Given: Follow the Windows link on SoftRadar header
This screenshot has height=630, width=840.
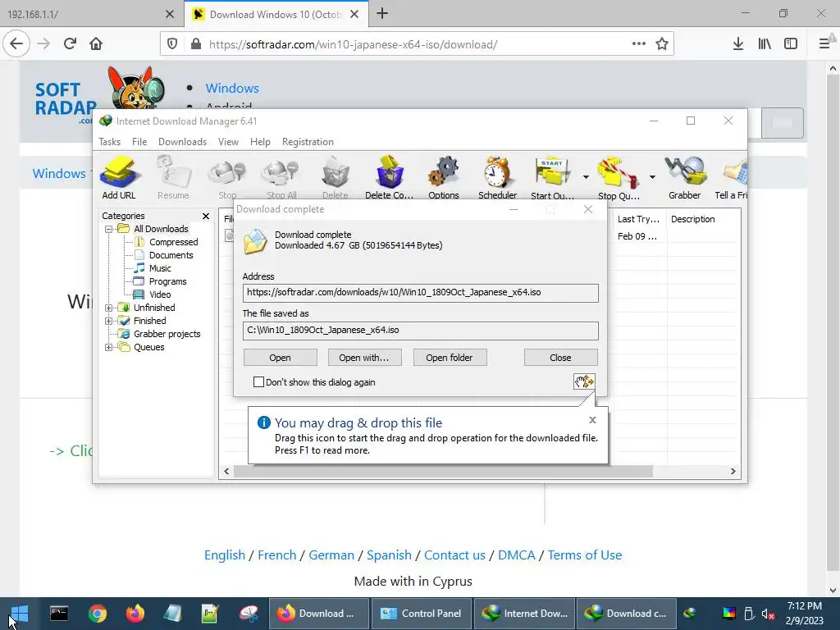Looking at the screenshot, I should coord(232,88).
